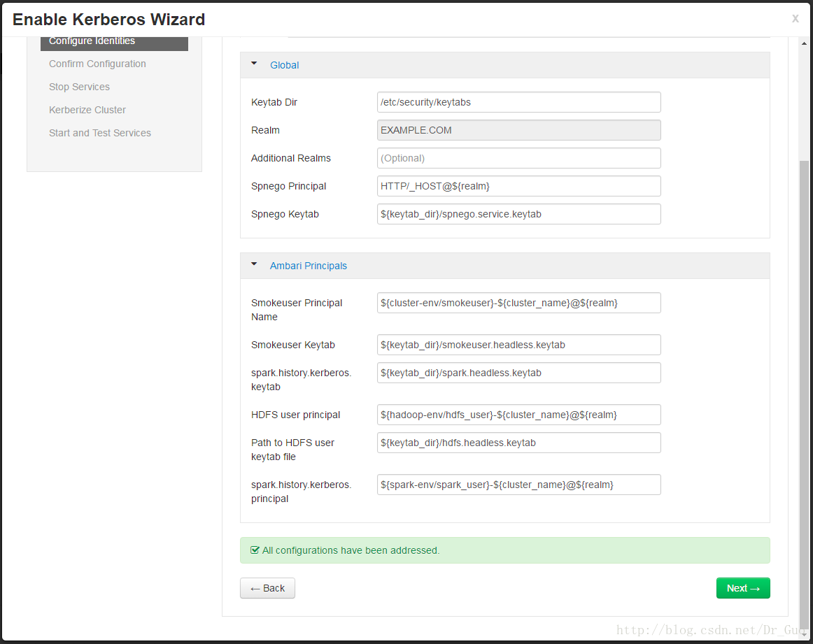The height and width of the screenshot is (644, 813).
Task: Edit the Smokeuser Keytab field
Action: 518,345
